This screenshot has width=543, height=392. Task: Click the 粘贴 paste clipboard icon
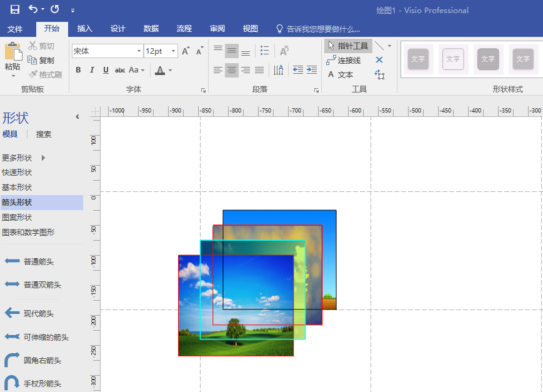tap(13, 51)
